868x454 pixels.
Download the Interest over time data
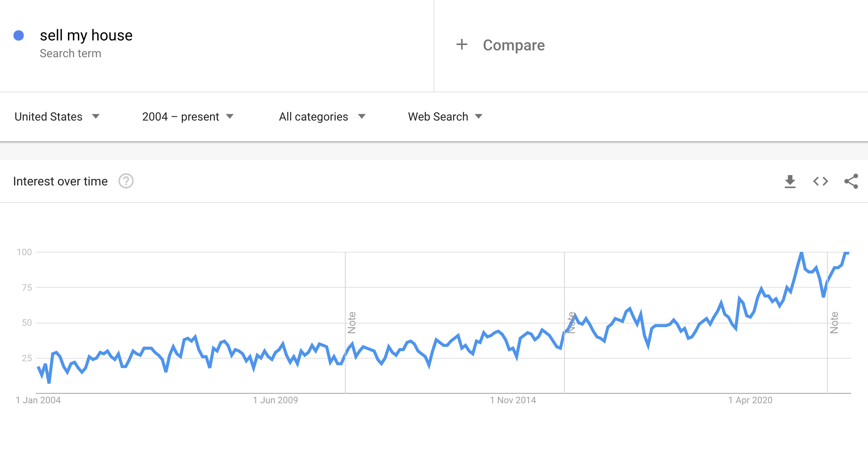(790, 181)
